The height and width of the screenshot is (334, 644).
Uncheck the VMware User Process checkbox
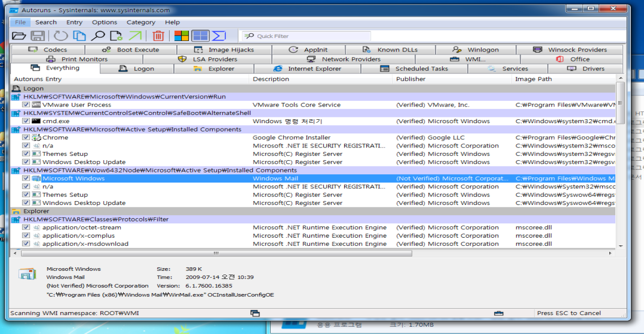pyautogui.click(x=26, y=105)
